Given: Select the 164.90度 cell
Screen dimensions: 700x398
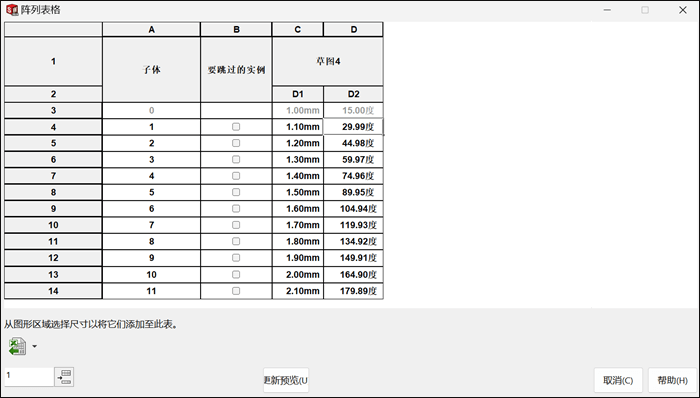Looking at the screenshot, I should 353,274.
